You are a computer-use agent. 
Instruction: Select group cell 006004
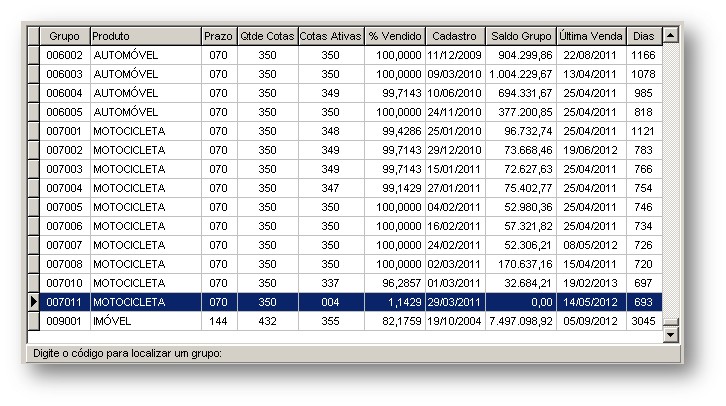(x=64, y=93)
